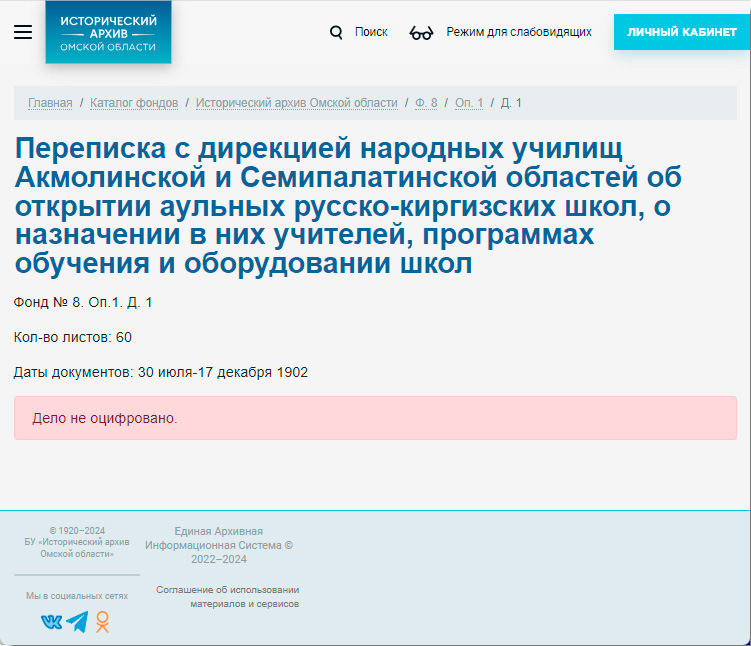Navigate to Каталог фондов breadcrumb
The width and height of the screenshot is (751, 646).
134,103
